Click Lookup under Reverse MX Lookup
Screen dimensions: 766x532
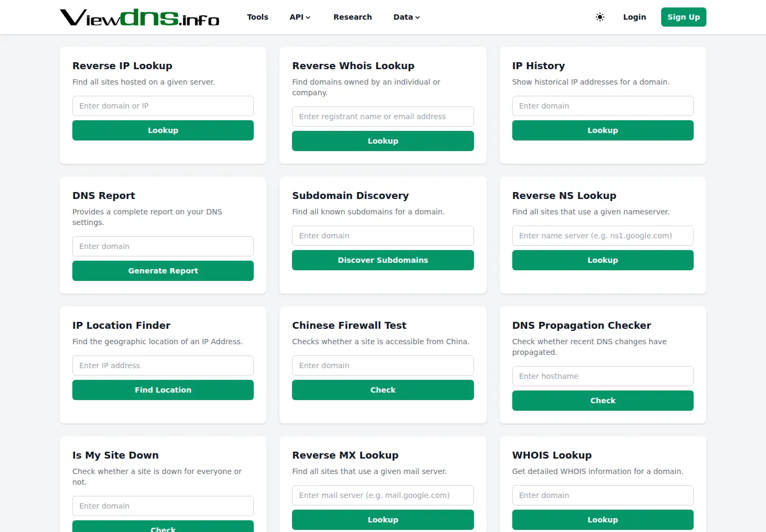pyautogui.click(x=383, y=520)
